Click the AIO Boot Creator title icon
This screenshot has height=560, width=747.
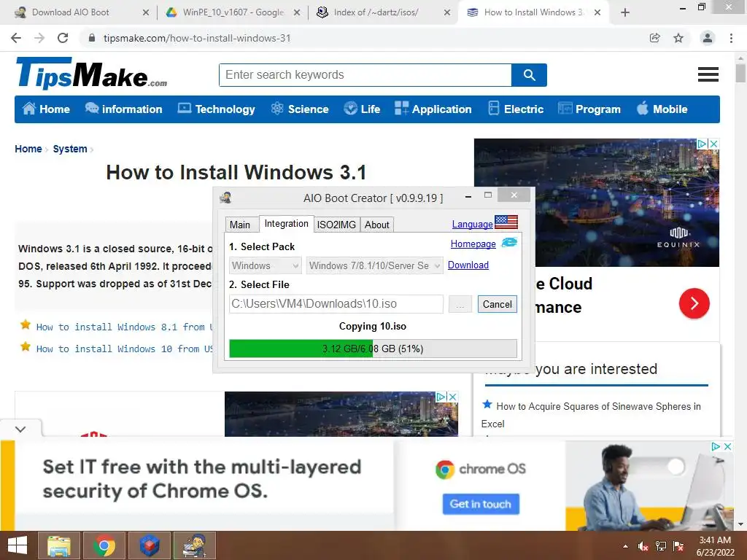pyautogui.click(x=226, y=197)
